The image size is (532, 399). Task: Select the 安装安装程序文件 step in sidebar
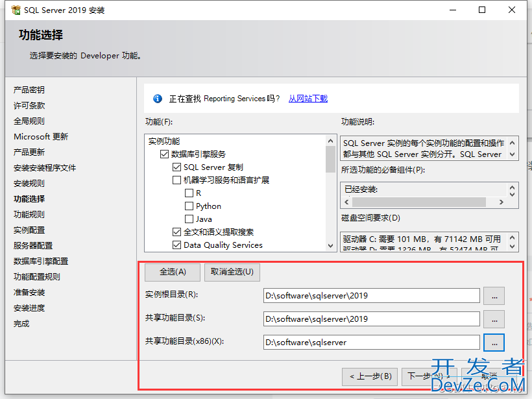coord(45,168)
